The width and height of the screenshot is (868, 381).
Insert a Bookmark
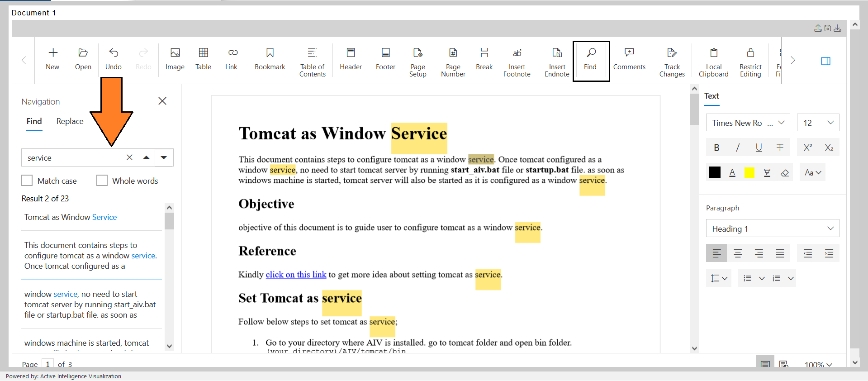270,60
